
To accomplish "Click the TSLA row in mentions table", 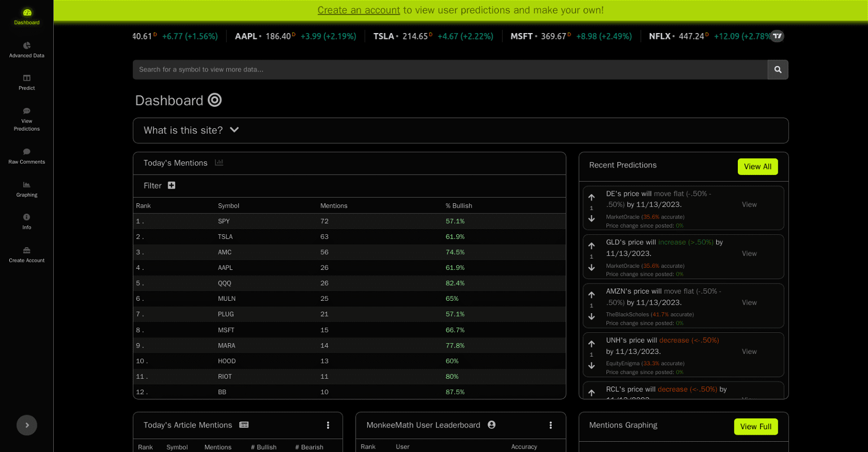I will click(x=349, y=237).
